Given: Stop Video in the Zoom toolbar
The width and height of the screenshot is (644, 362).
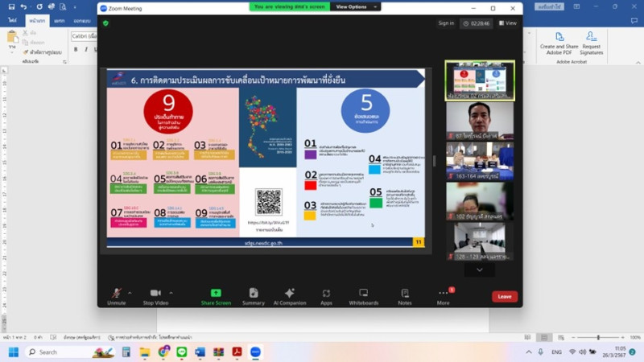Looking at the screenshot, I should 155,294.
